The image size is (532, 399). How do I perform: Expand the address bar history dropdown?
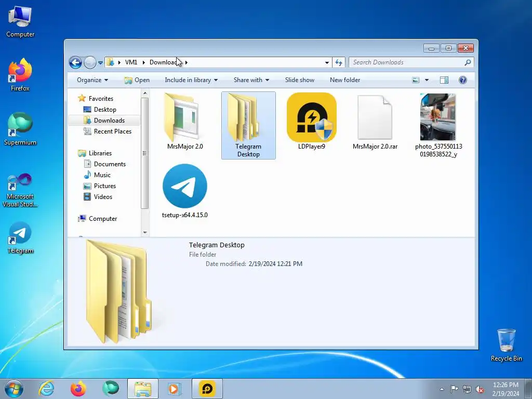pos(327,62)
